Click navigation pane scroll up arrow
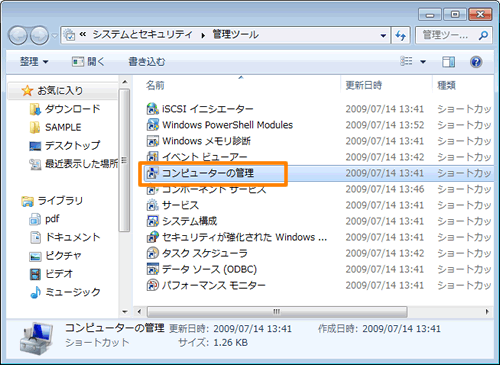500x365 pixels. point(125,82)
